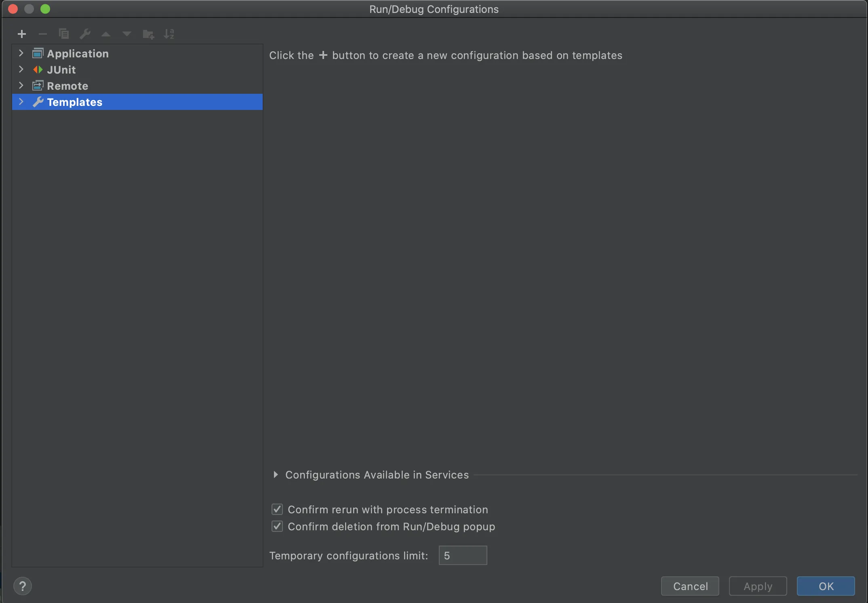Toggle Confirm rerun with process termination
Screen dimensions: 868x603
277,509
